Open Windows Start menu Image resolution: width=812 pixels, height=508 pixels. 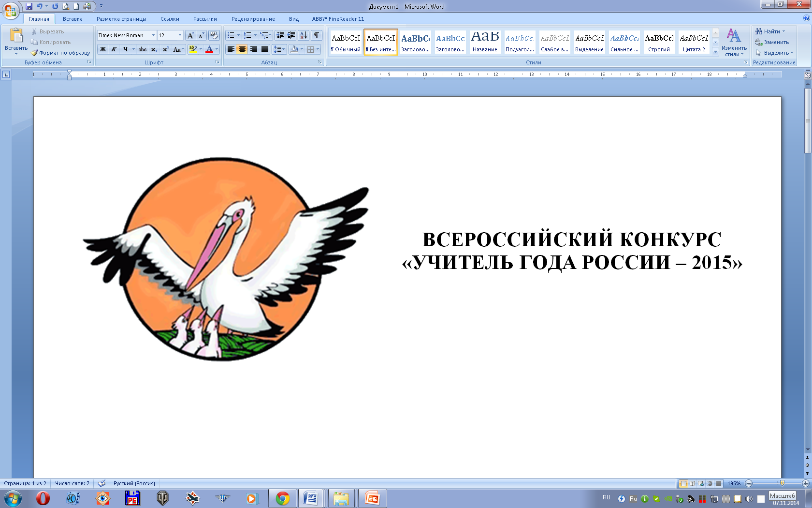point(13,498)
